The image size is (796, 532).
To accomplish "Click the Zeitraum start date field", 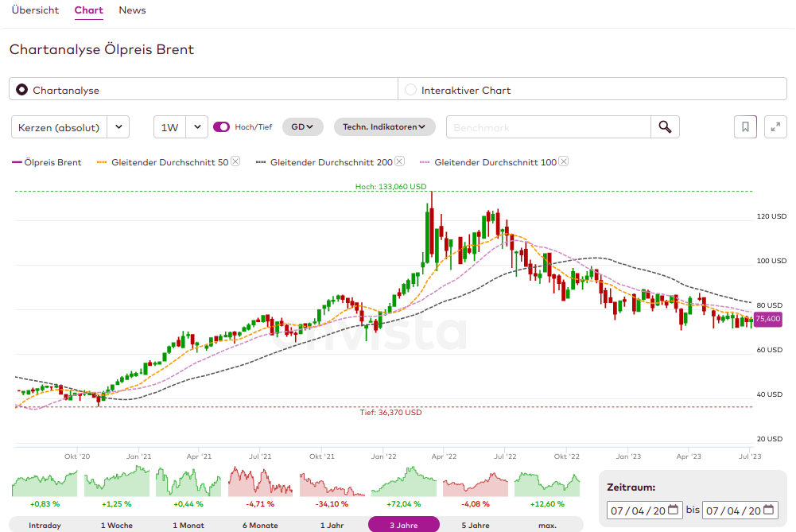I will click(x=643, y=511).
